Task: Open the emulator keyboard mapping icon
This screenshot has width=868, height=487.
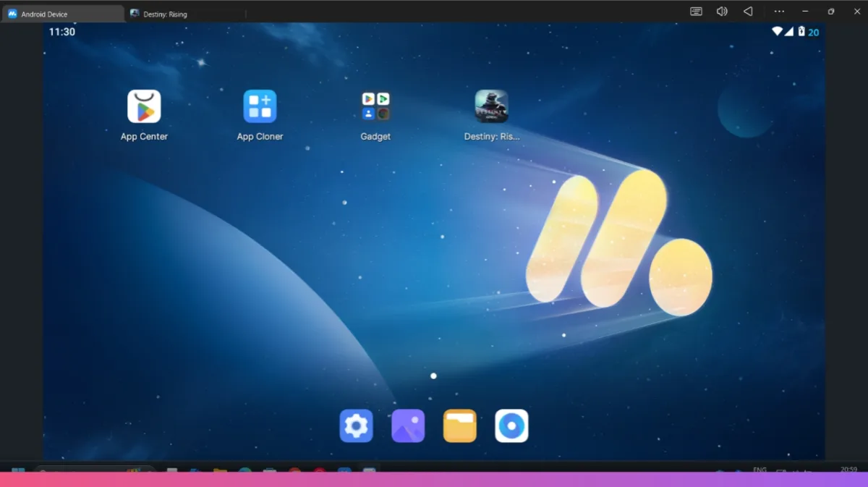Action: pos(696,12)
